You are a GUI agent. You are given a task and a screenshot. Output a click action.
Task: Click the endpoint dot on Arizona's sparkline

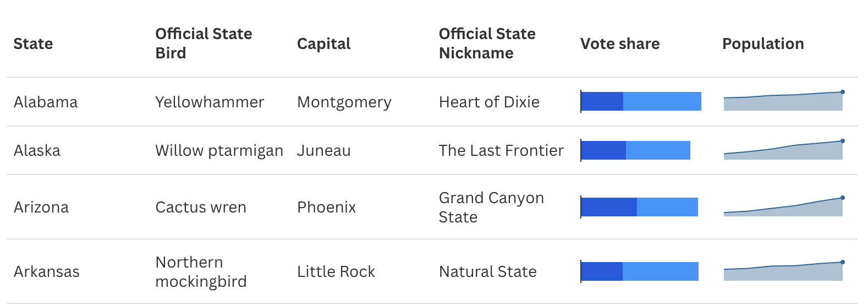(843, 198)
